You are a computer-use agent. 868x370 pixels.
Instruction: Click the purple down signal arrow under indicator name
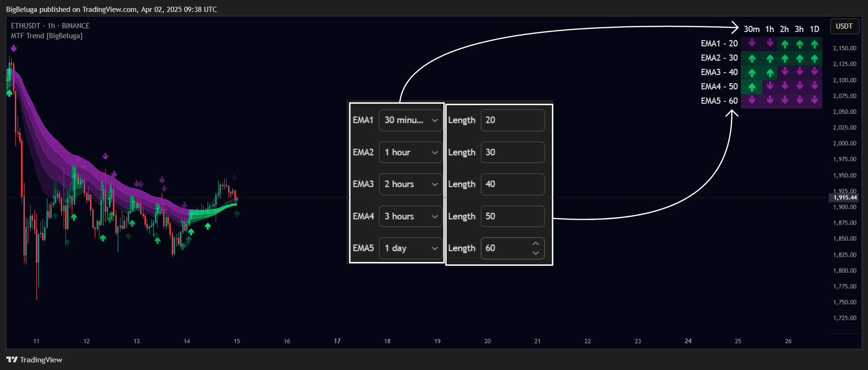(14, 48)
